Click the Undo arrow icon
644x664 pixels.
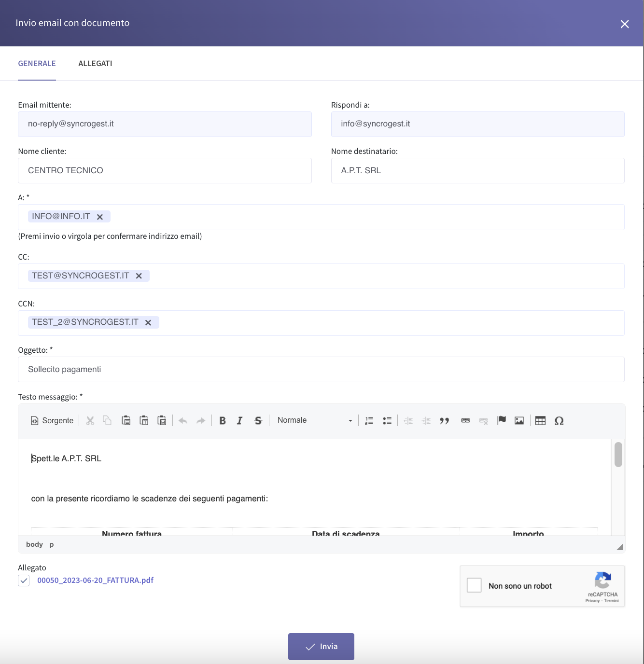tap(183, 421)
